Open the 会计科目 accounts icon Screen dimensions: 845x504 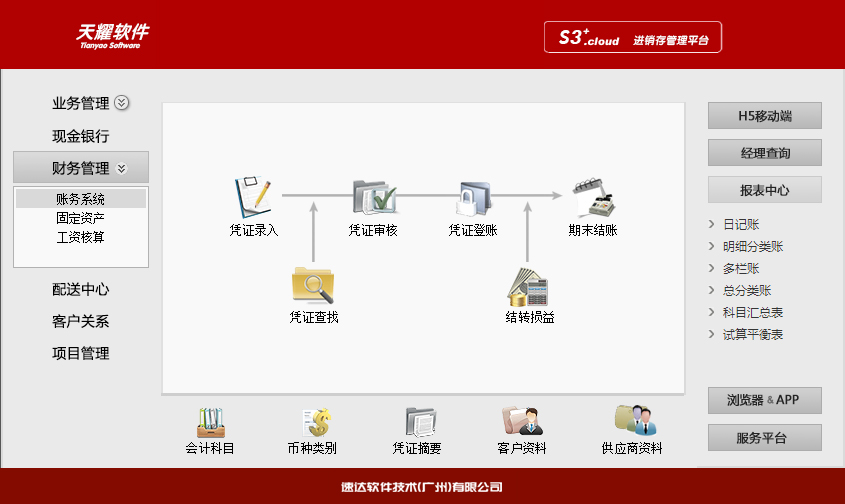tap(210, 423)
